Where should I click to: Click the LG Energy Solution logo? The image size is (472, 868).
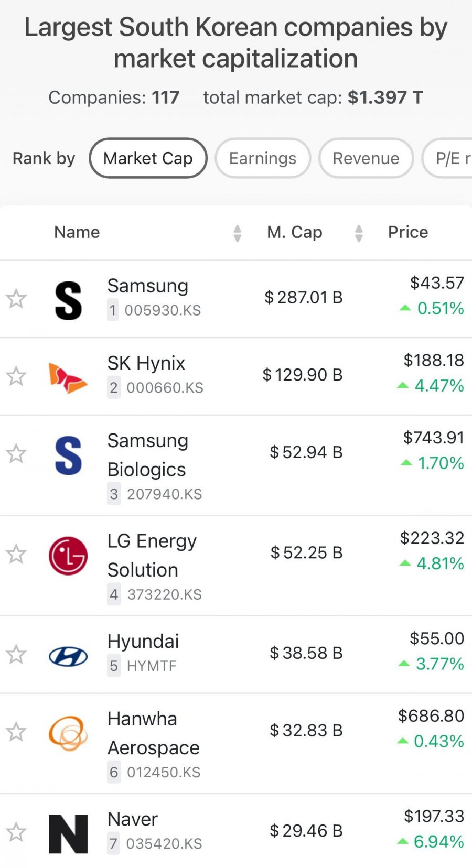click(x=68, y=556)
